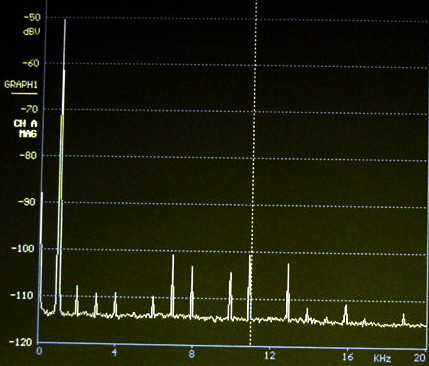Click the -60 y-axis value
Image resolution: width=429 pixels, height=366 pixels.
[x=30, y=63]
